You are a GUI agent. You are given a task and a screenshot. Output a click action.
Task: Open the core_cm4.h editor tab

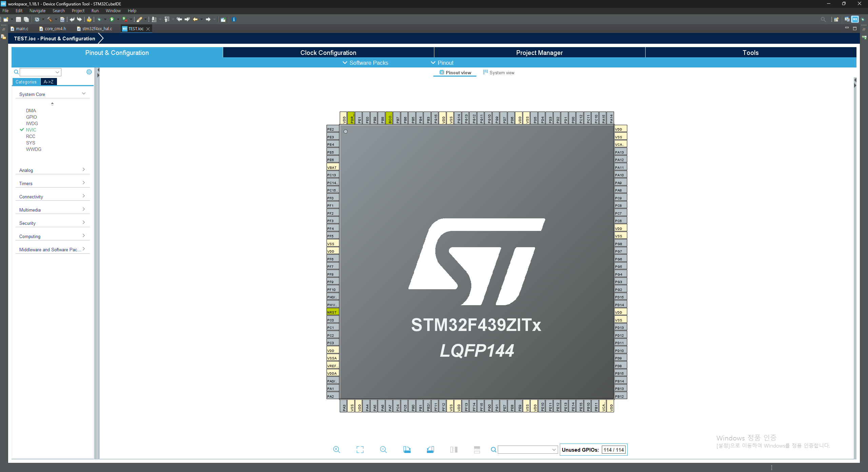[x=53, y=29]
